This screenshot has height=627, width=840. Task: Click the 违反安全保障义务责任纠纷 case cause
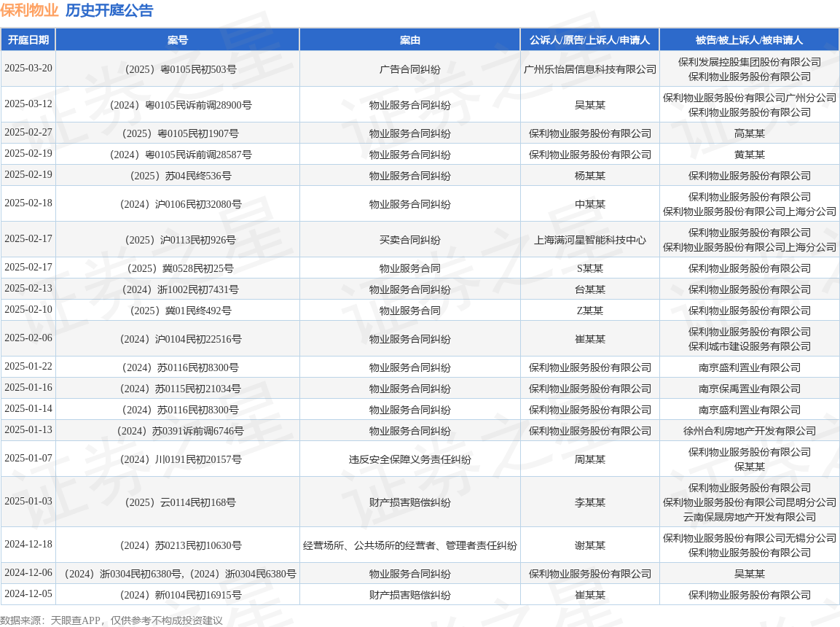[x=410, y=459]
